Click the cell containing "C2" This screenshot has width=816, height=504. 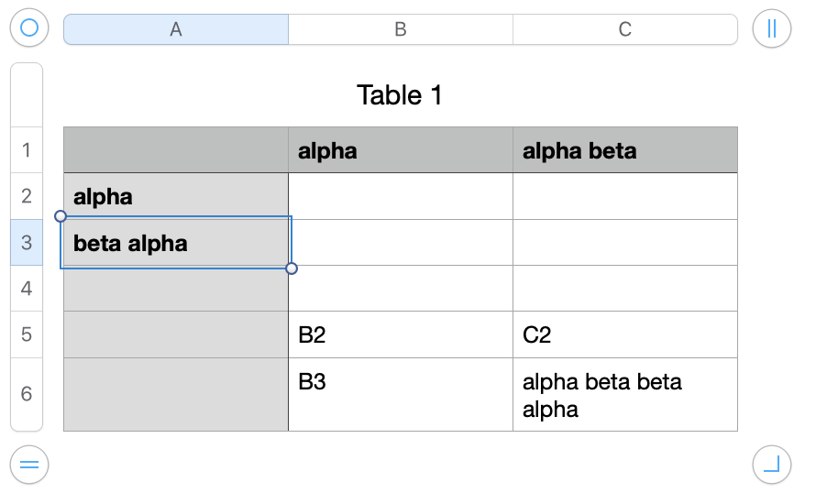coord(624,334)
